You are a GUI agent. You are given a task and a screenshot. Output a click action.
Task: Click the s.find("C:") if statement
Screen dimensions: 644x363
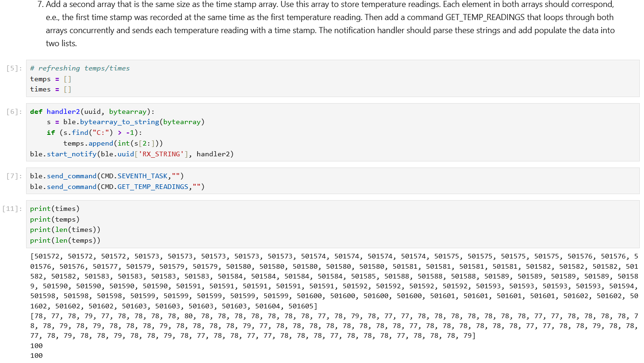point(94,133)
